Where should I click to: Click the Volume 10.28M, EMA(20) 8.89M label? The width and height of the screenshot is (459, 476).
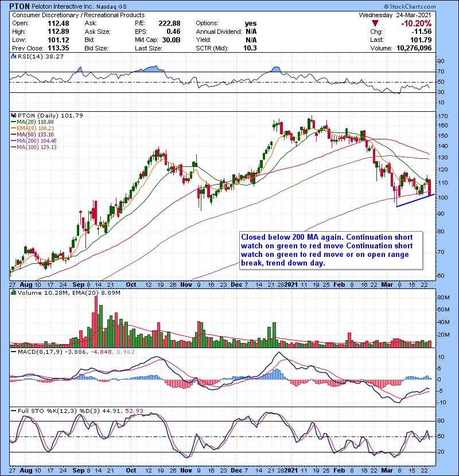tap(69, 292)
